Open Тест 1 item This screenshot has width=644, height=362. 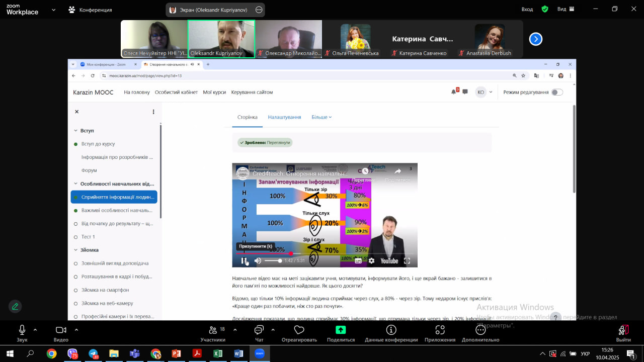[x=88, y=236]
